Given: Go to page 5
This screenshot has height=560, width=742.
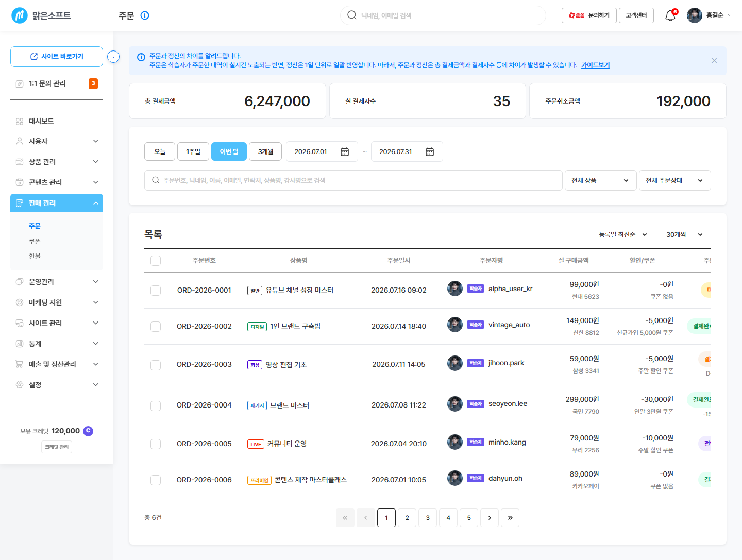Looking at the screenshot, I should (x=469, y=518).
